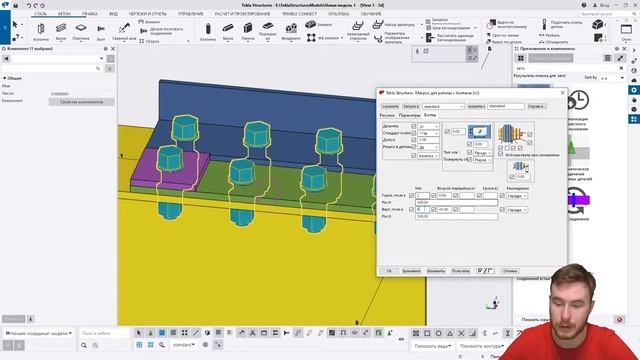This screenshot has height=360, width=640.
Task: Click the Rebar set (Набор арматуры) icon
Action: pyautogui.click(x=378, y=24)
